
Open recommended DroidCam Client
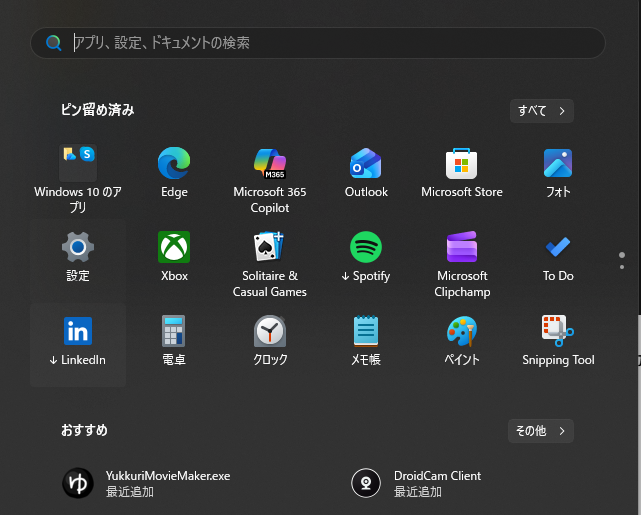click(x=417, y=483)
